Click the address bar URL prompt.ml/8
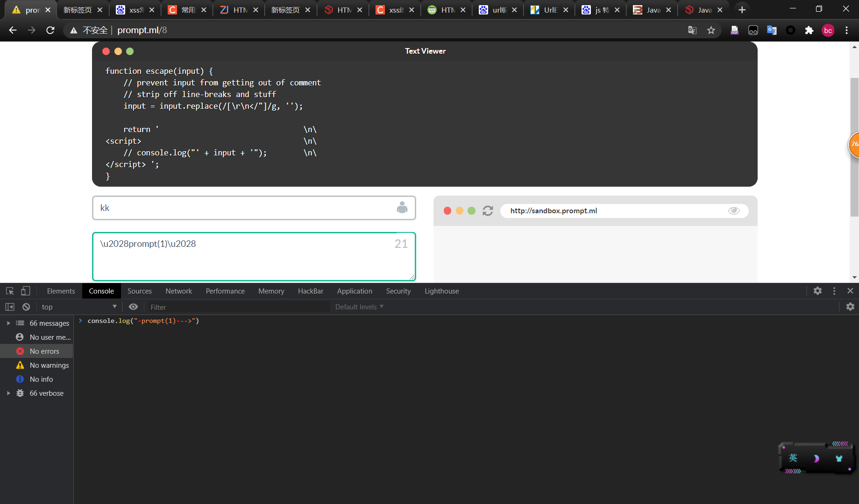The width and height of the screenshot is (859, 504). pyautogui.click(x=142, y=30)
